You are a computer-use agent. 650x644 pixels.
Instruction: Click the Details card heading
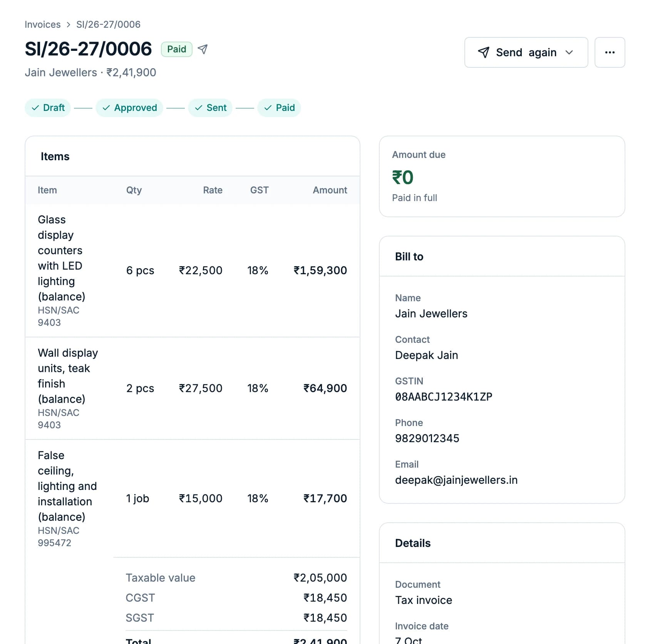(413, 543)
